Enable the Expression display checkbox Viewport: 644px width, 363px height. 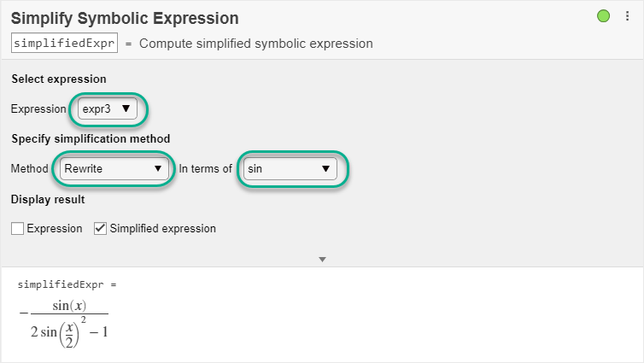pos(18,229)
